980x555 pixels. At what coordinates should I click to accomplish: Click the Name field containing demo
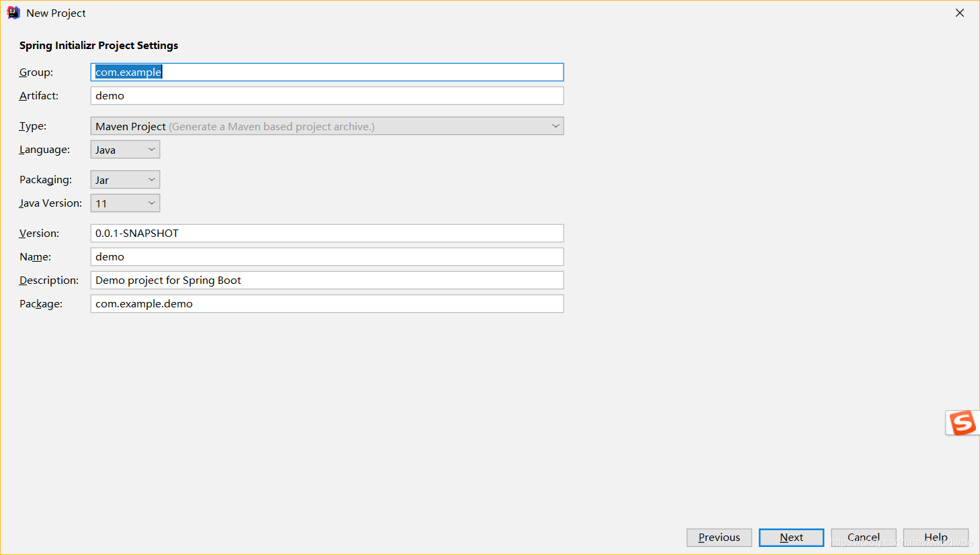tap(327, 257)
